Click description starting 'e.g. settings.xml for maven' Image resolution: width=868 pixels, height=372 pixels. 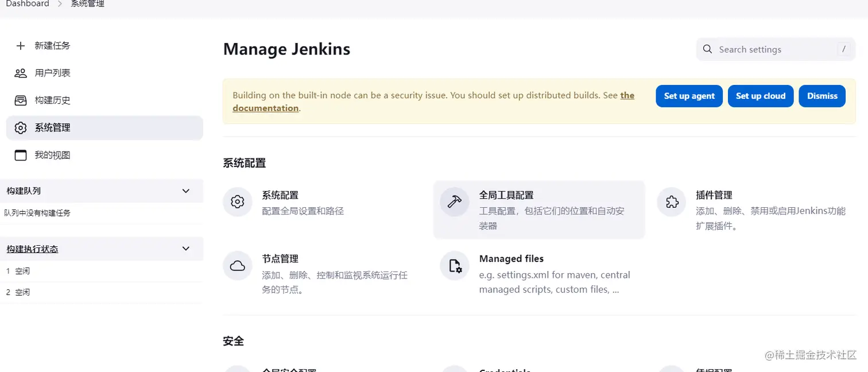point(555,282)
